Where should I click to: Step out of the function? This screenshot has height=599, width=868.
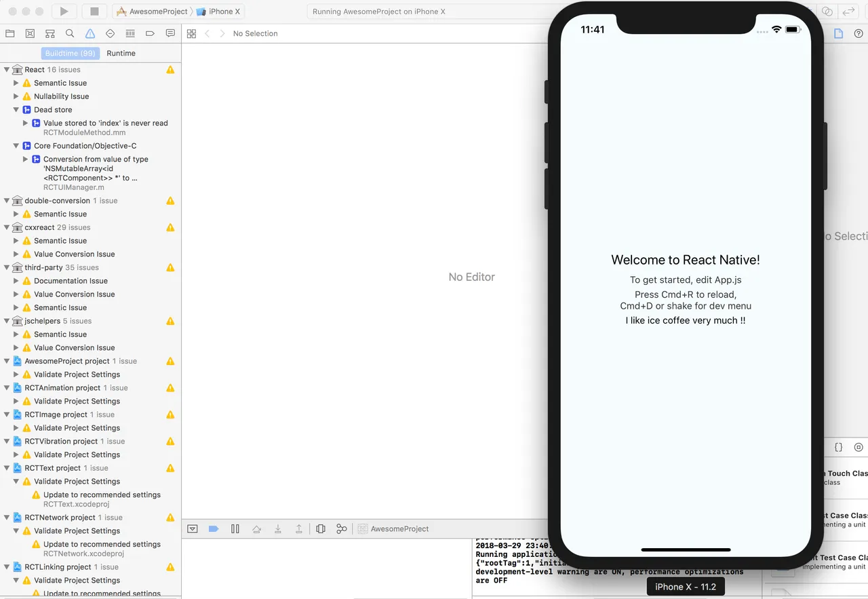point(299,528)
